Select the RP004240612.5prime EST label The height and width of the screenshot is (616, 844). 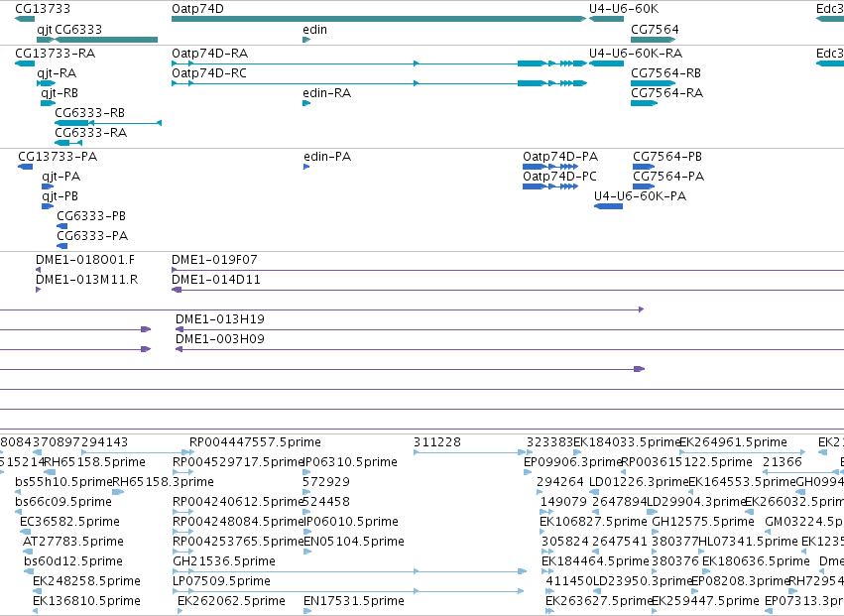(238, 502)
